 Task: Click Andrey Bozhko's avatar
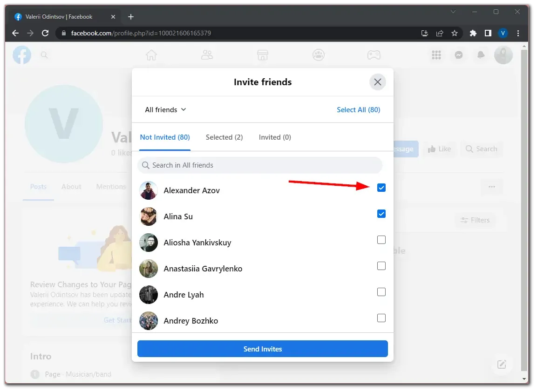pos(148,321)
